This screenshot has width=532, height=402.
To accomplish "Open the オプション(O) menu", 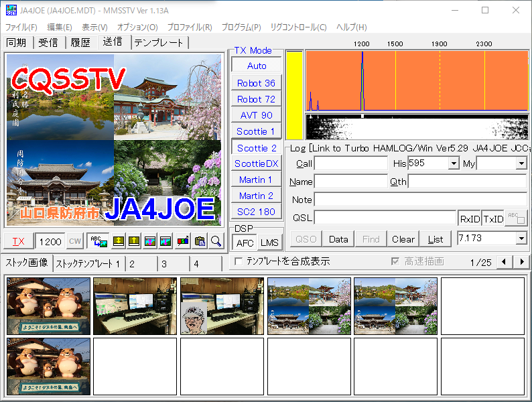I will pos(137,27).
